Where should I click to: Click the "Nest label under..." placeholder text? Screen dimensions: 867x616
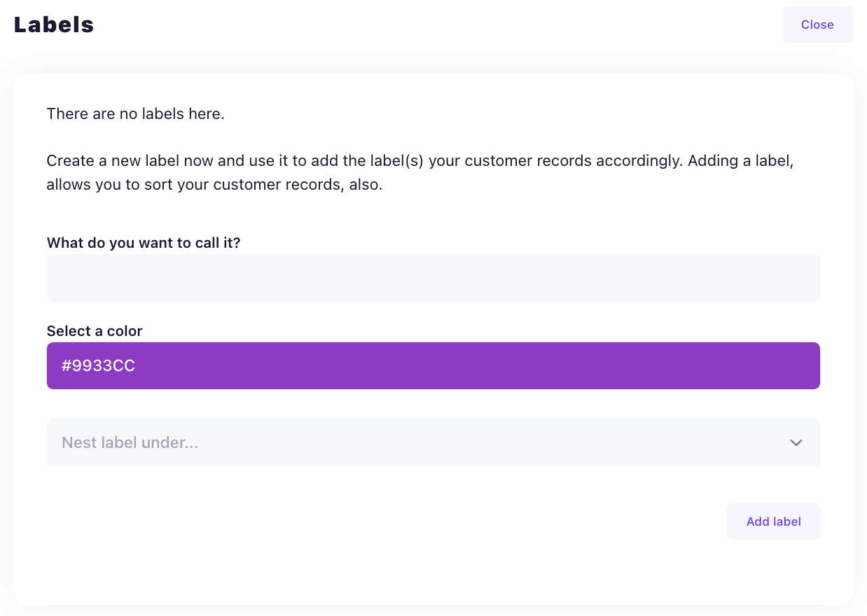[x=130, y=442]
